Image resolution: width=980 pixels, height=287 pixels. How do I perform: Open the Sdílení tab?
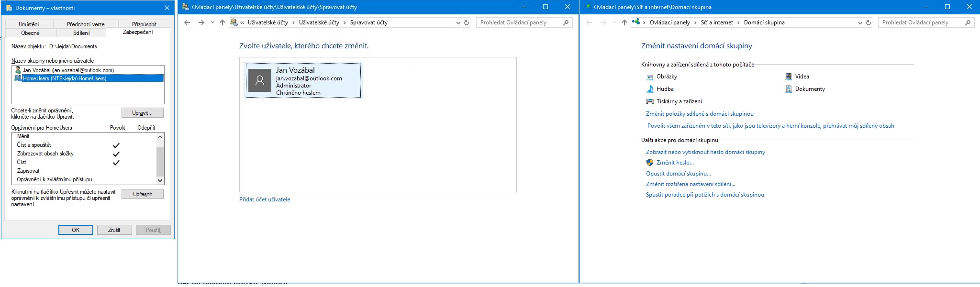[x=81, y=33]
